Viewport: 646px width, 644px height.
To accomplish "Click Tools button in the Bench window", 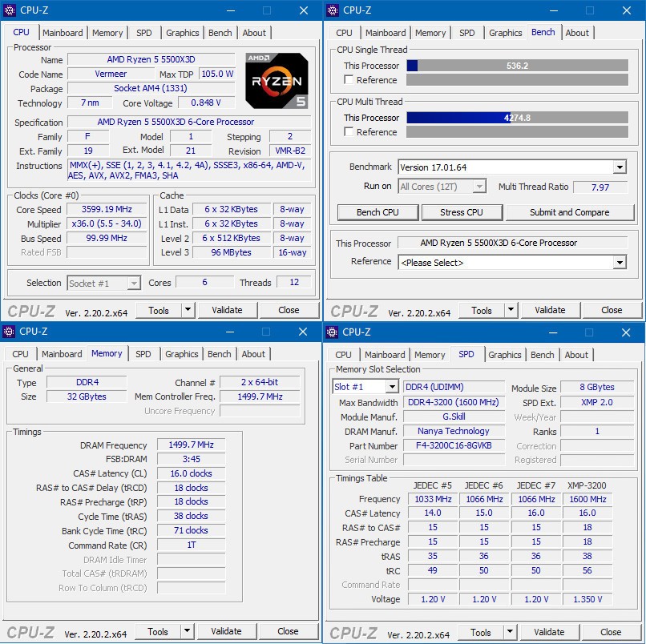I will coord(481,310).
